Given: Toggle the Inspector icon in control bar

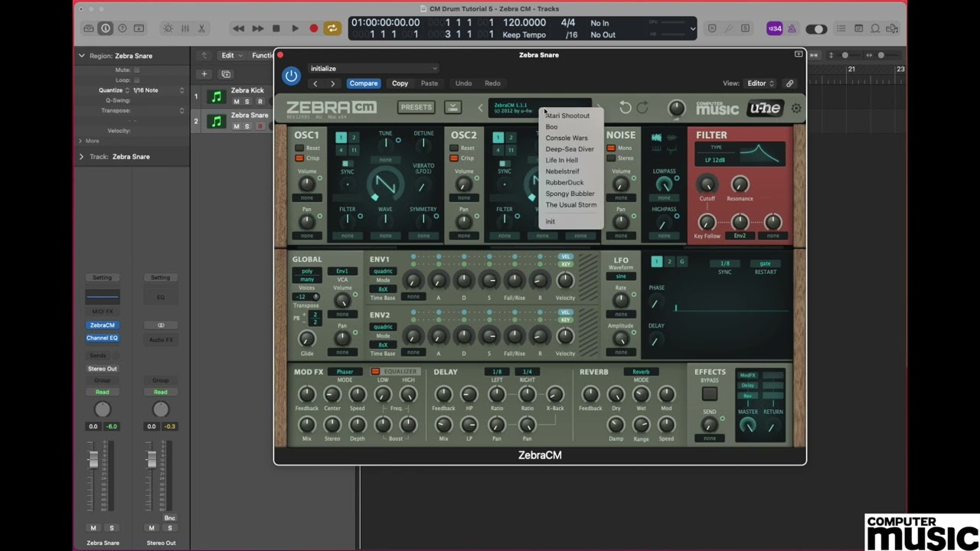Looking at the screenshot, I should [x=106, y=28].
